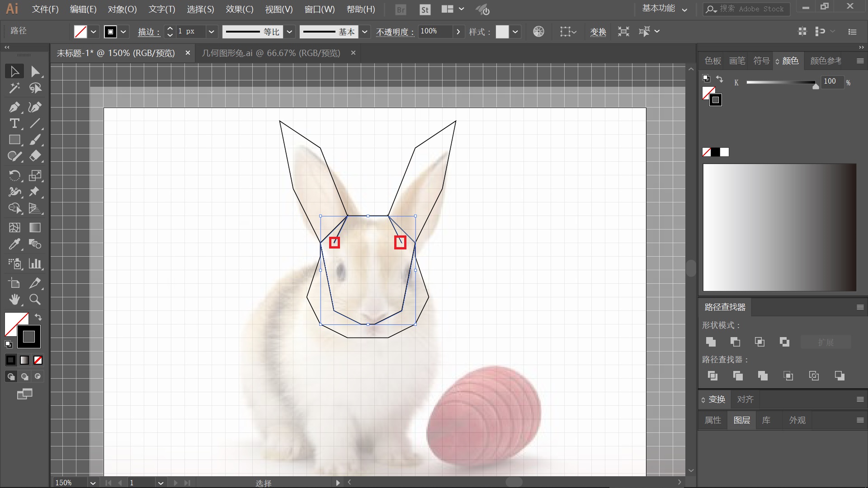The image size is (868, 488).
Task: Select the Hand tool
Action: point(14,299)
